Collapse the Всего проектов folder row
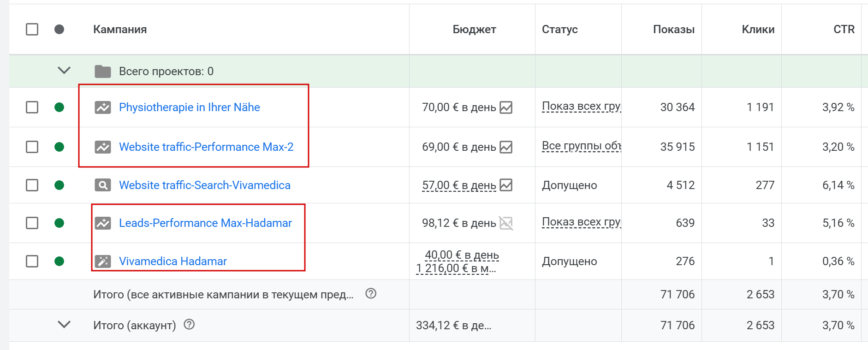The width and height of the screenshot is (868, 350). pos(64,71)
